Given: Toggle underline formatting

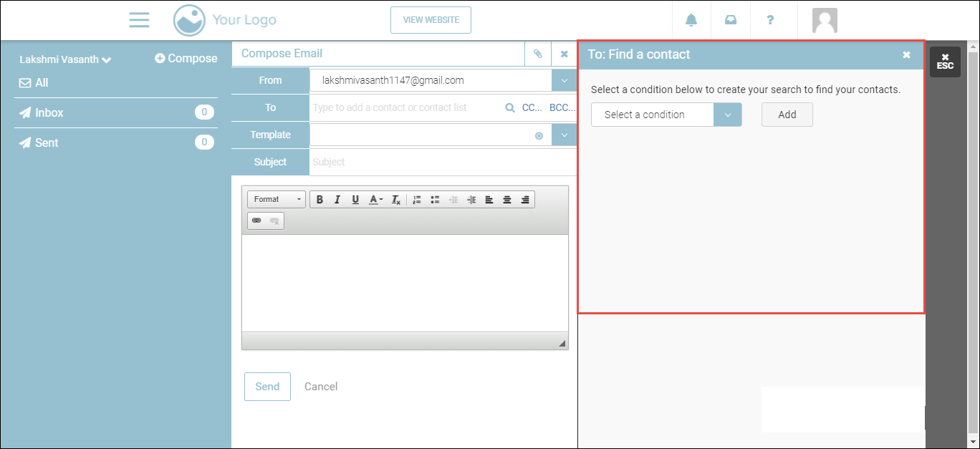Looking at the screenshot, I should click(x=355, y=200).
